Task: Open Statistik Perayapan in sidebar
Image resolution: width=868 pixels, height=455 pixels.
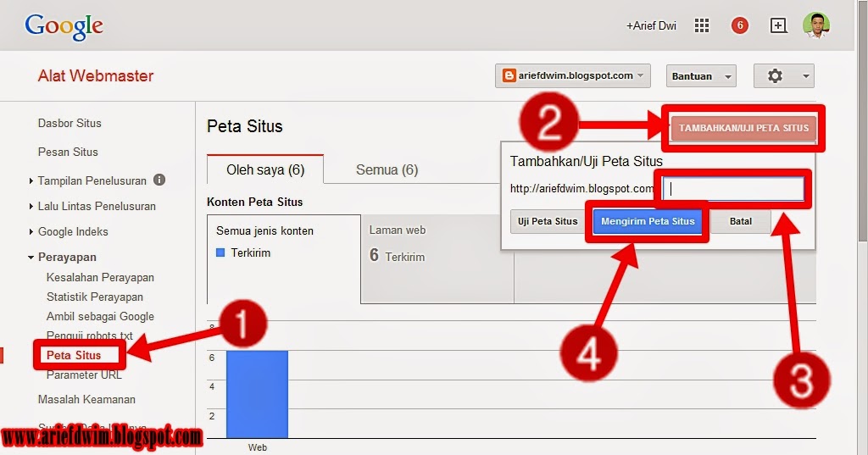Action: (95, 297)
